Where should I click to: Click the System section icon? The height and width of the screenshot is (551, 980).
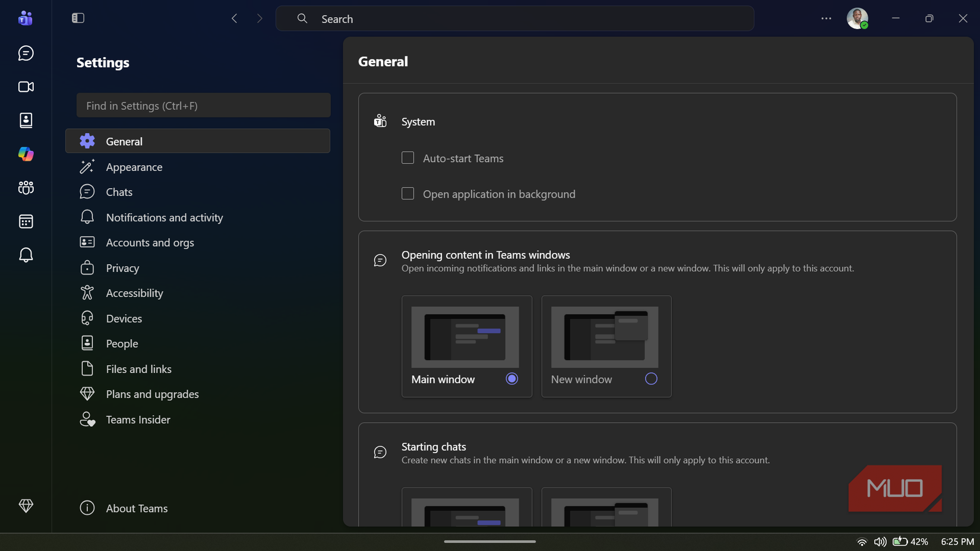coord(380,121)
